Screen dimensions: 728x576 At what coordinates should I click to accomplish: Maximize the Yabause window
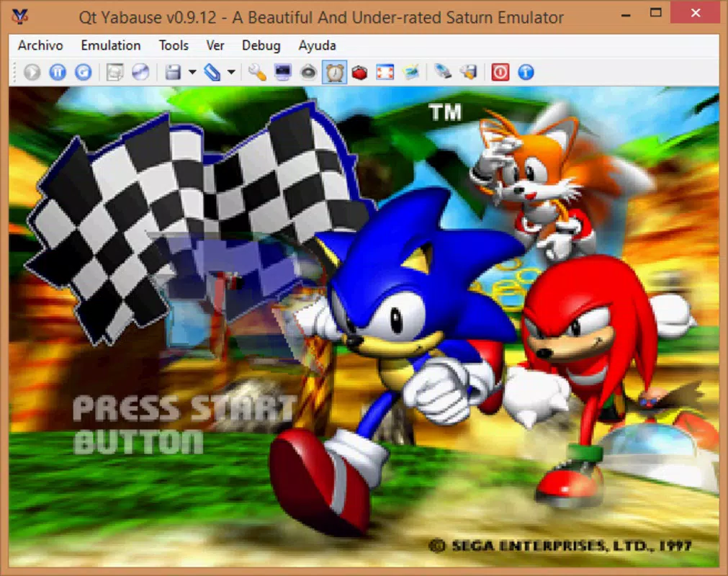[655, 13]
